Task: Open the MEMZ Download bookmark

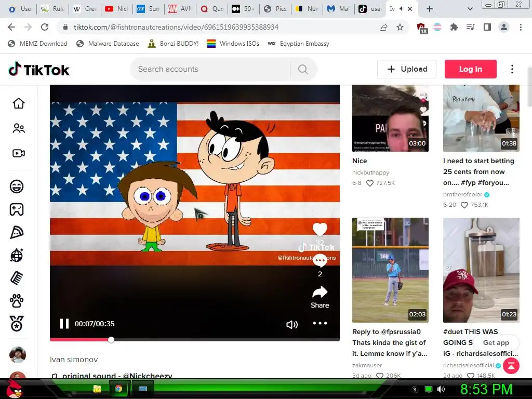Action: point(37,44)
